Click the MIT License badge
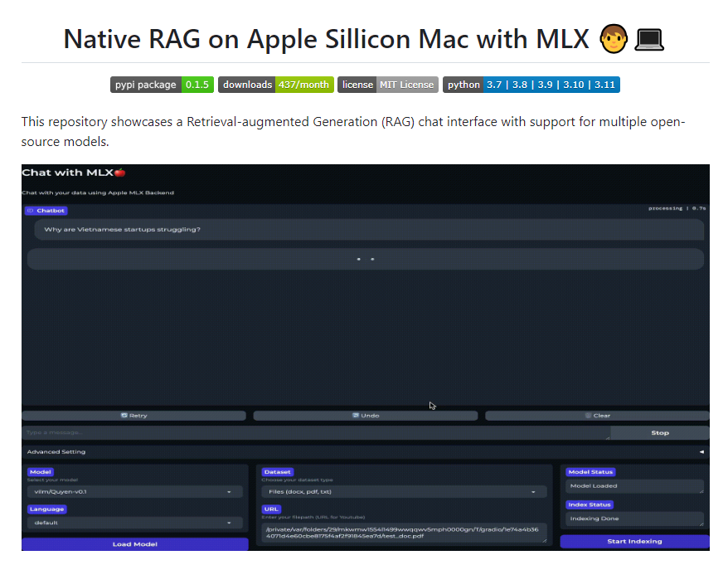This screenshot has width=728, height=565. pos(388,85)
